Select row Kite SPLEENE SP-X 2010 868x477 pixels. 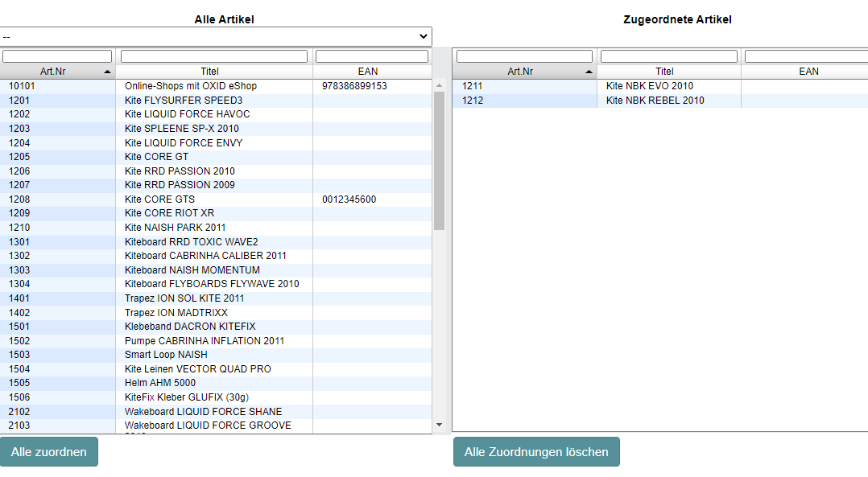point(216,129)
